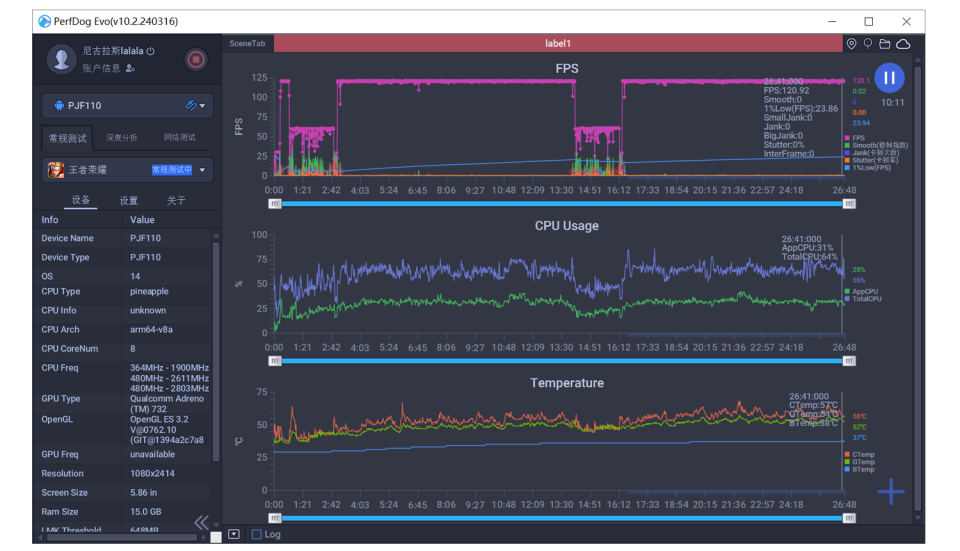Click the balloon marker icon in top toolbar
This screenshot has height=551, width=960.
pyautogui.click(x=868, y=44)
